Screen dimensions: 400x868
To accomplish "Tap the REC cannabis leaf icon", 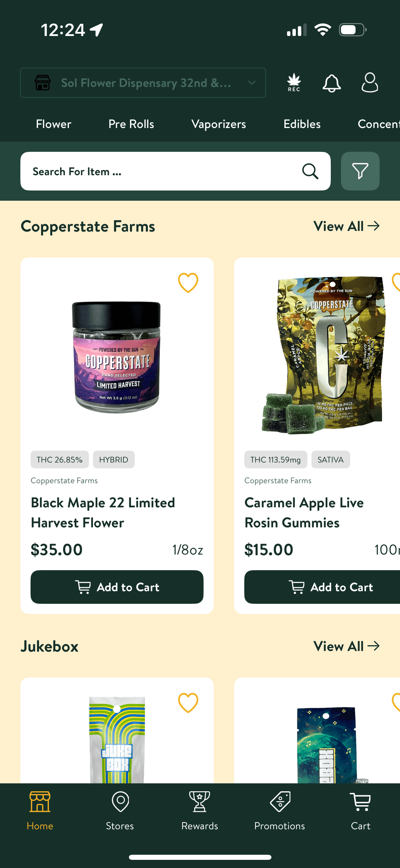I will (x=294, y=83).
